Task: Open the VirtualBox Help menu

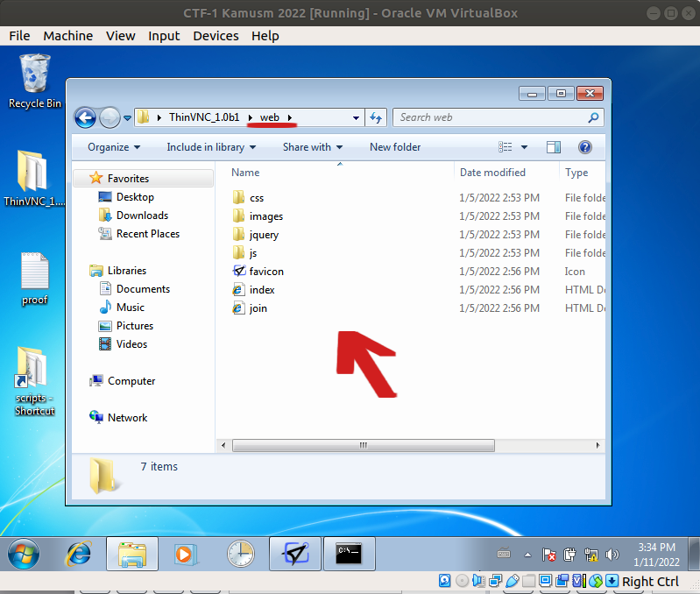Action: coord(265,36)
